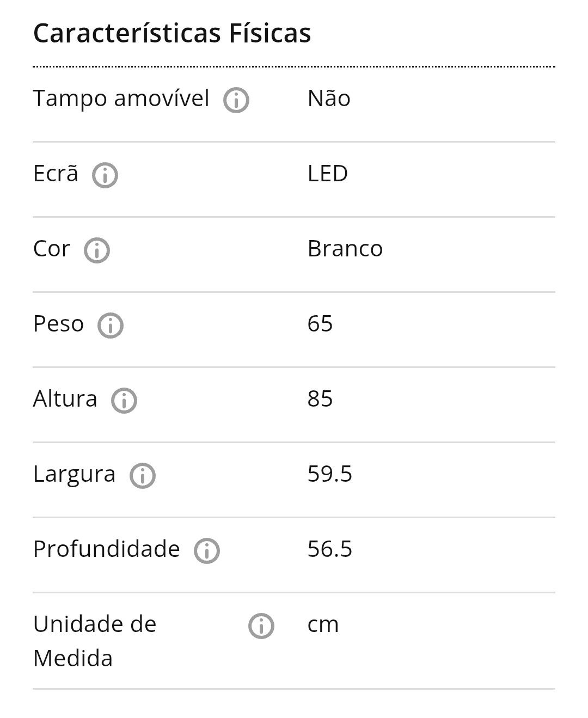Image resolution: width=588 pixels, height=718 pixels.
Task: Select the height value 85
Action: (320, 399)
